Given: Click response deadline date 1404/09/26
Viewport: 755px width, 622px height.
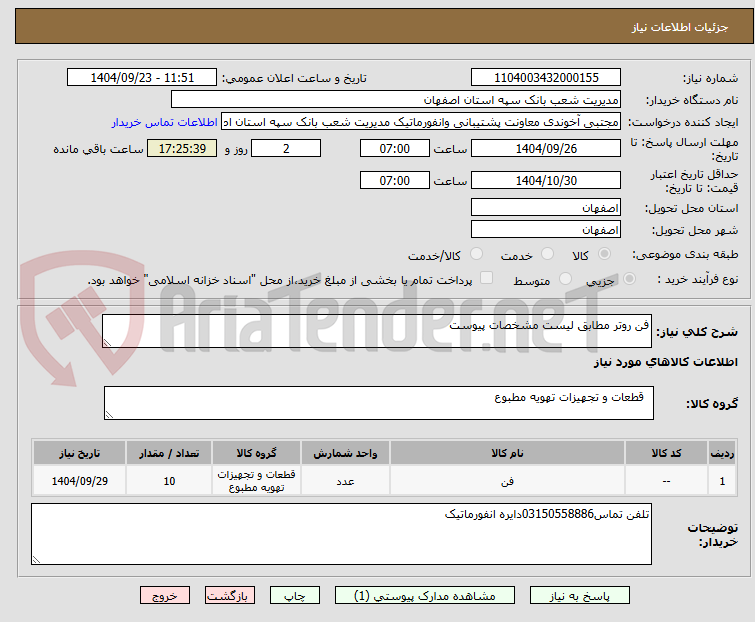Looking at the screenshot, I should pos(546,148).
